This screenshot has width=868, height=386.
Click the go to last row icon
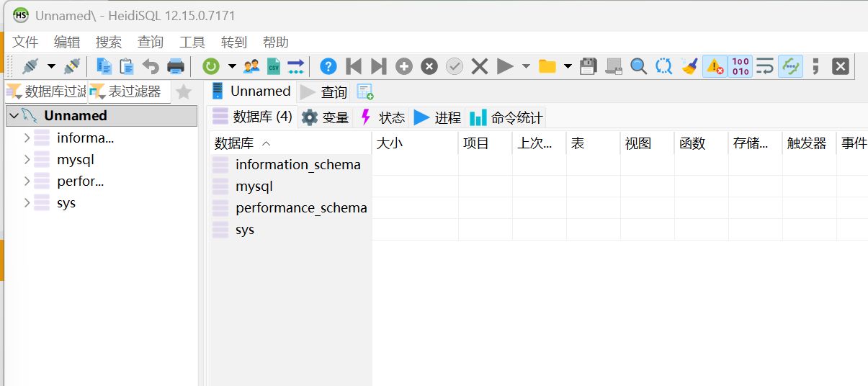(x=378, y=66)
